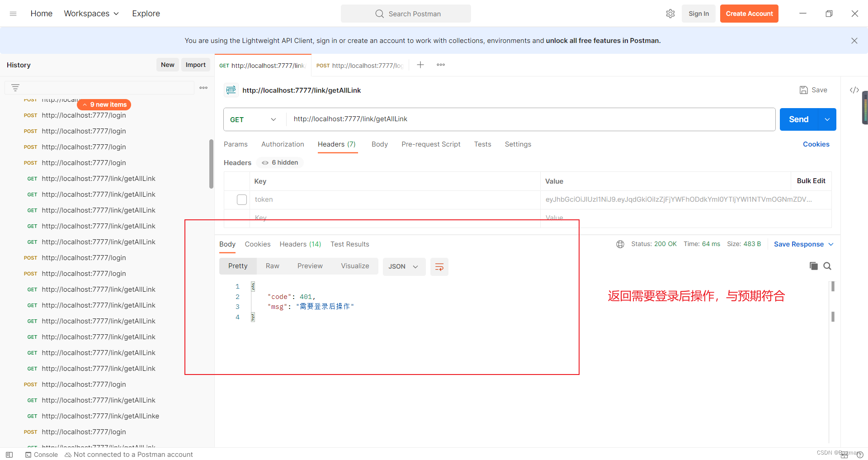Image resolution: width=868 pixels, height=460 pixels.
Task: Show the 6 hidden headers
Action: point(280,162)
